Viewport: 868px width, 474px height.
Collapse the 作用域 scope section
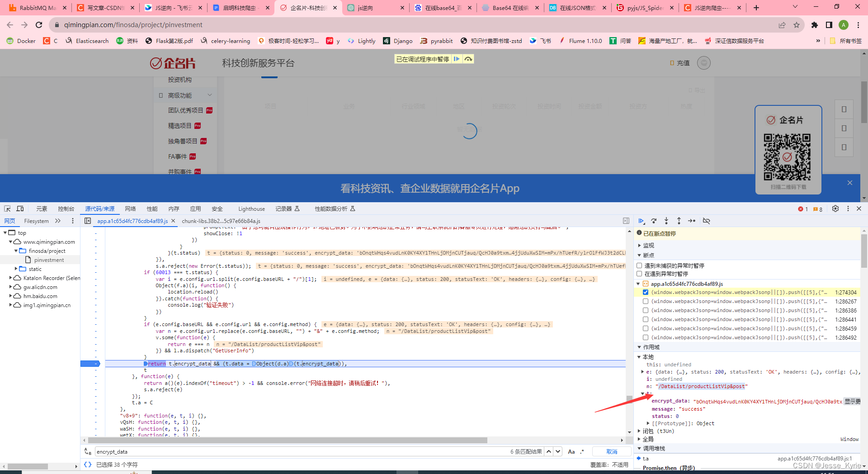pyautogui.click(x=640, y=347)
